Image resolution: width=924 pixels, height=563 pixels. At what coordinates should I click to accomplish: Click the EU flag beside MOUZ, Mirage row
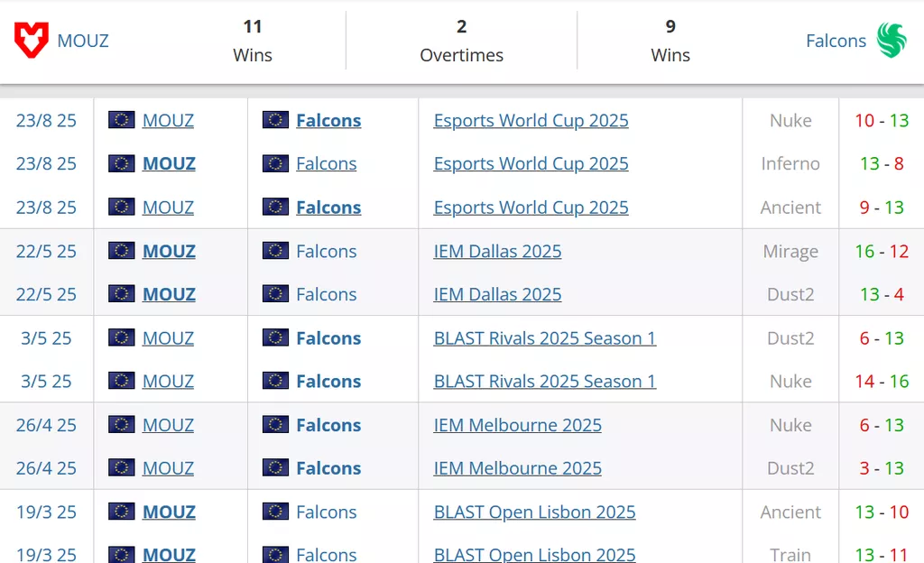coord(122,251)
